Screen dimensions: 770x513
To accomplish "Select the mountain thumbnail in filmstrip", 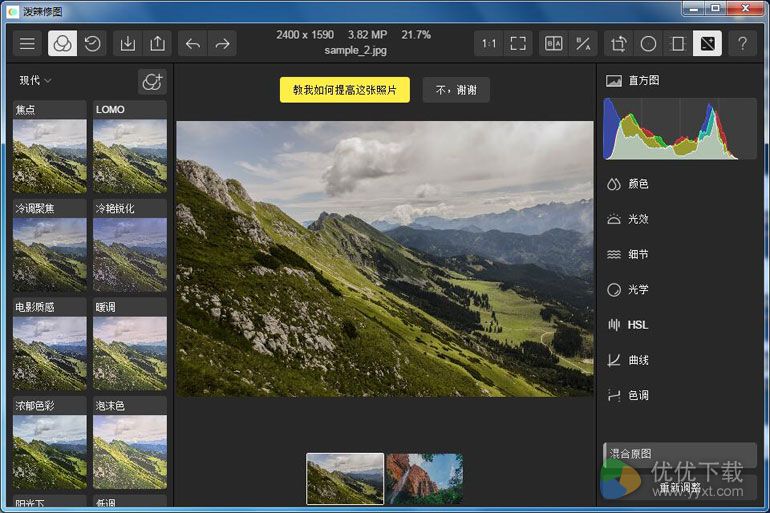I will coord(345,479).
